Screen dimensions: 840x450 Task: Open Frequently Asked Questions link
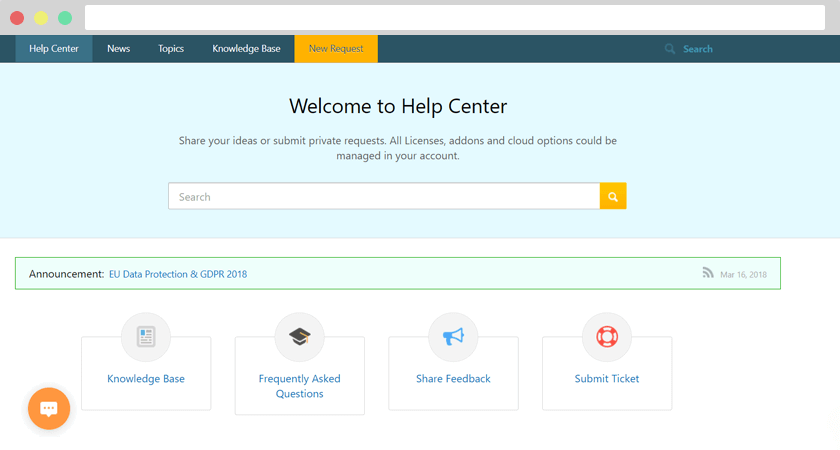pos(300,386)
